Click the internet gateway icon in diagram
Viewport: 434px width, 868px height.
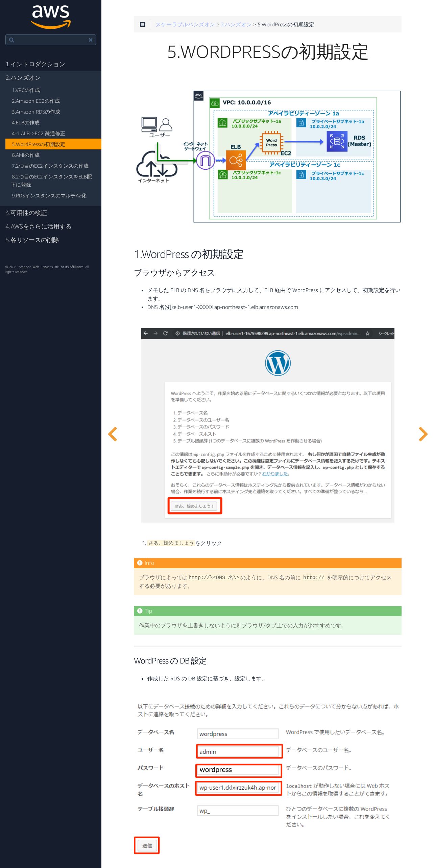click(x=206, y=160)
